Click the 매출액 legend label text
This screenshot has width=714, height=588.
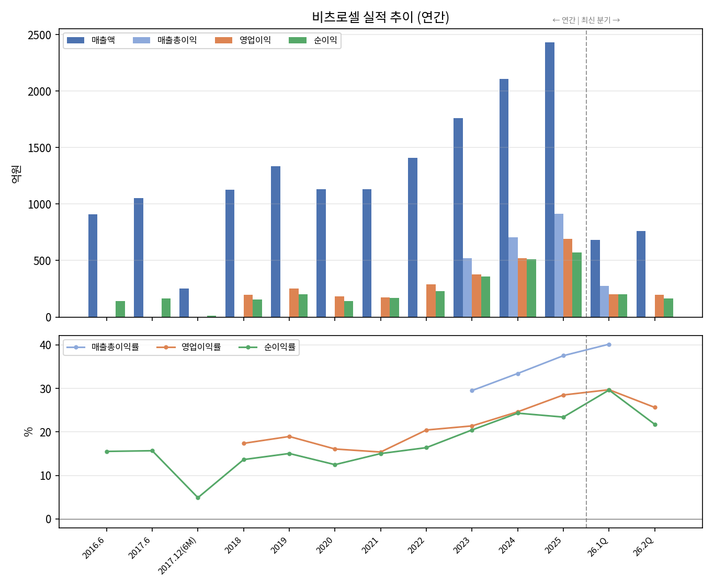pyautogui.click(x=103, y=41)
